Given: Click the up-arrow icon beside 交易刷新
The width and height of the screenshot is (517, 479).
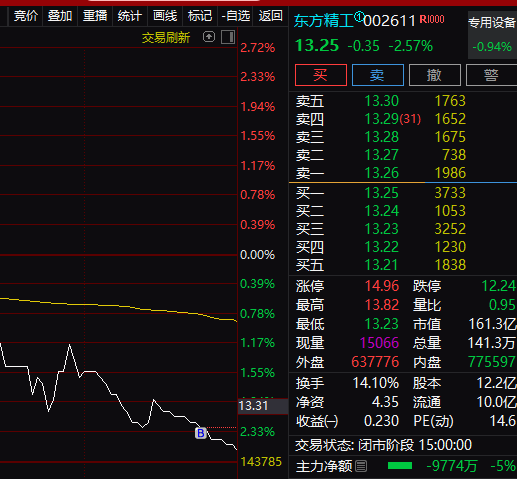Looking at the screenshot, I should point(209,37).
